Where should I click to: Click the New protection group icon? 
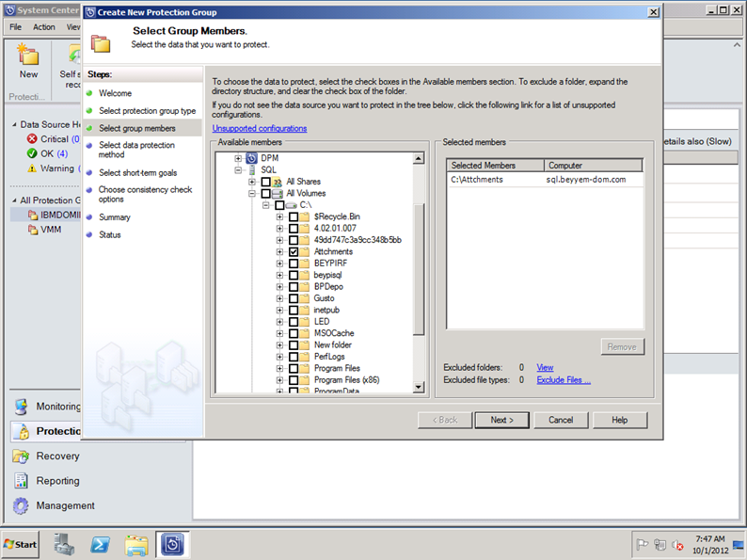click(x=28, y=54)
